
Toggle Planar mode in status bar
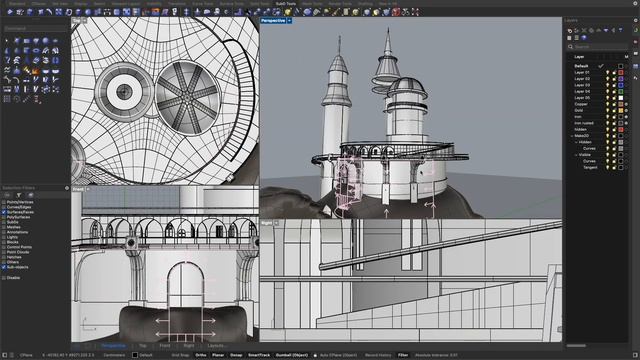tap(218, 355)
